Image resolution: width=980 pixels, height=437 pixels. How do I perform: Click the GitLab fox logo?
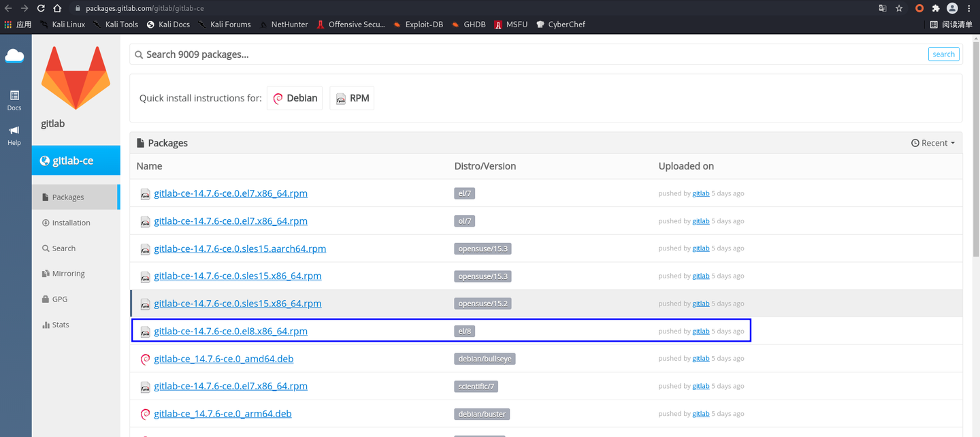tap(76, 76)
